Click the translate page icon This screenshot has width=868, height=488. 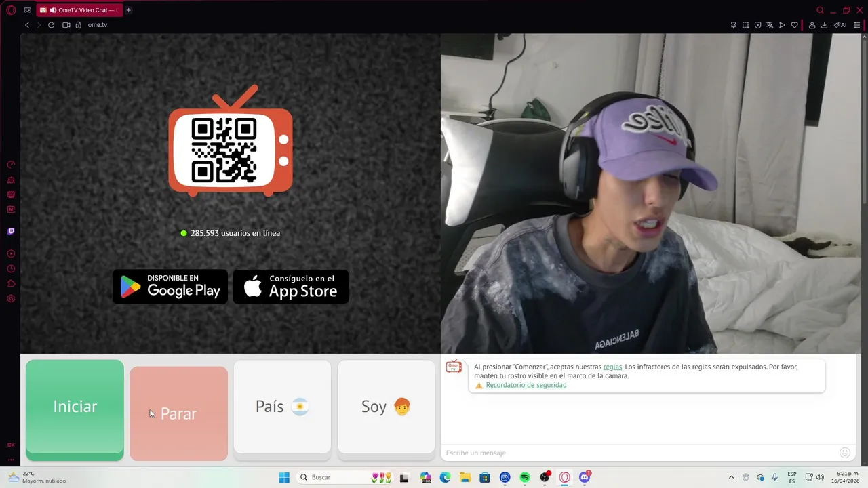(770, 25)
